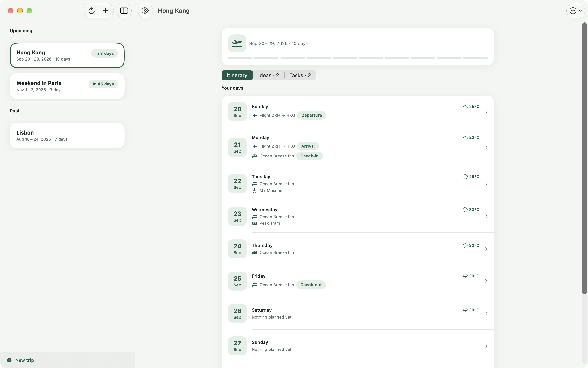Expand Thursday 24 Sep day chevron
This screenshot has width=588, height=368.
486,249
